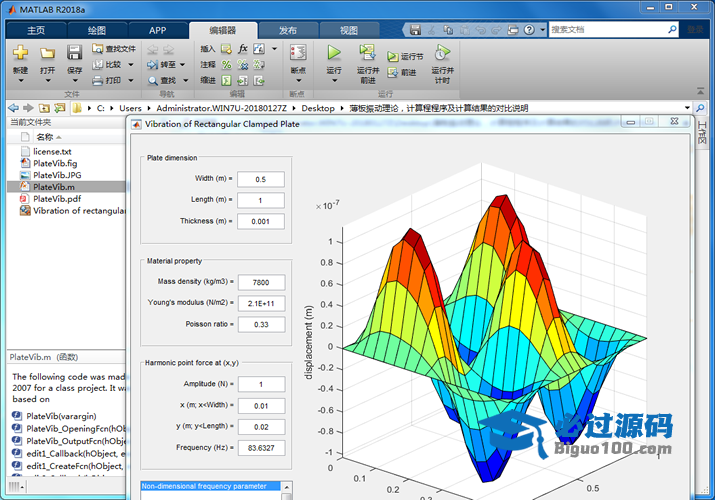Click the Young's modulus value field

pos(260,303)
